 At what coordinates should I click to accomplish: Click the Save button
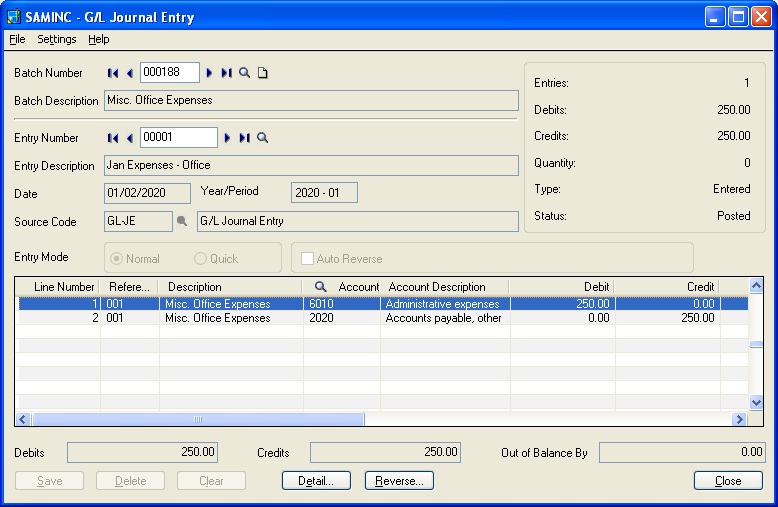[x=50, y=481]
